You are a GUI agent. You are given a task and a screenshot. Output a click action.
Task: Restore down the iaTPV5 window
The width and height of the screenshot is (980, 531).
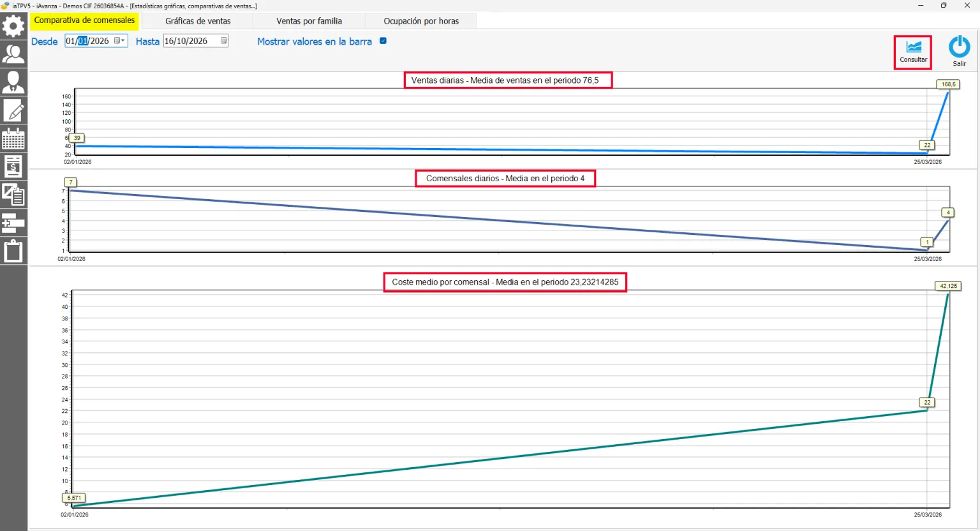pos(944,6)
